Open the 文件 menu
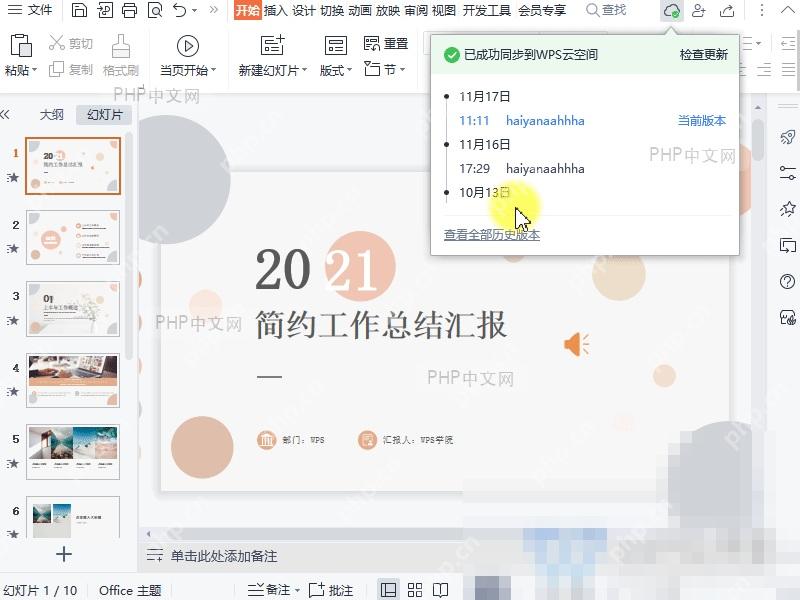The image size is (800, 600). coord(30,10)
